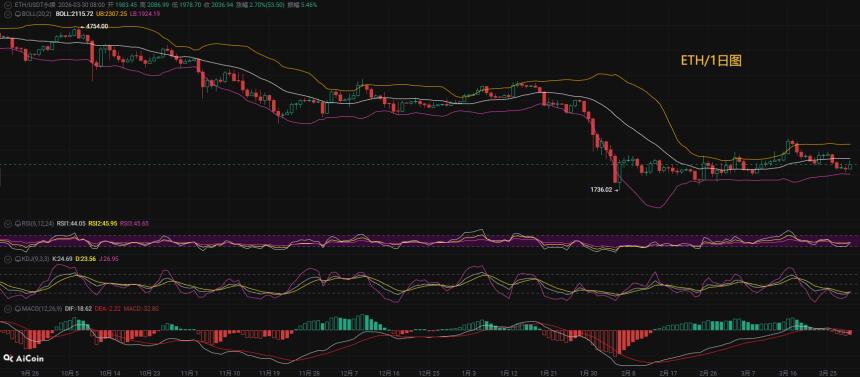
Task: Select the RSI3:45.65 value
Action: click(x=134, y=223)
